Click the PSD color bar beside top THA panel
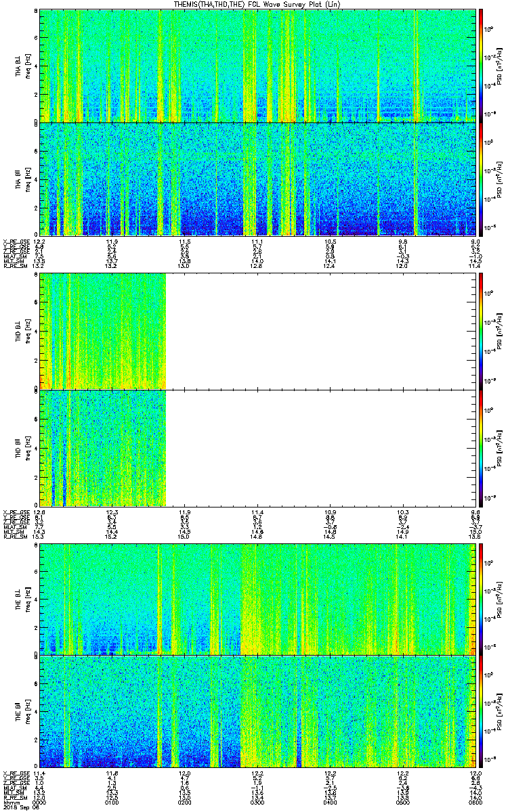The height and width of the screenshot is (812, 508). pyautogui.click(x=481, y=66)
